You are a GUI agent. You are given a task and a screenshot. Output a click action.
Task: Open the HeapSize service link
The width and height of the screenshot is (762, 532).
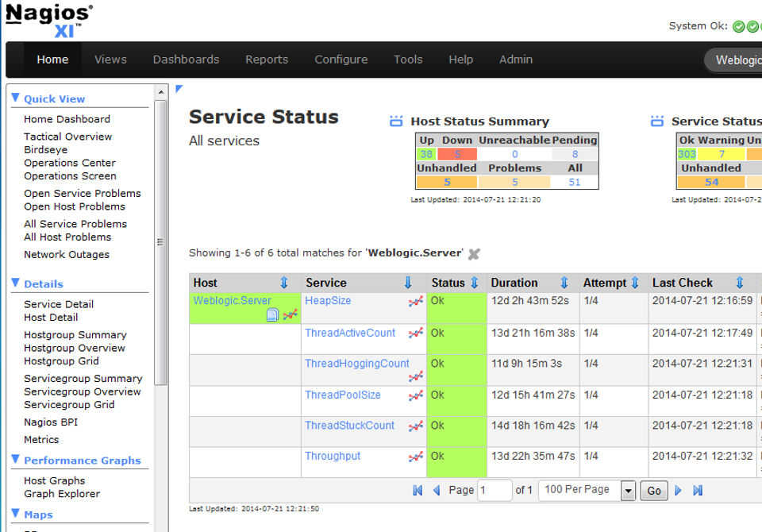[x=328, y=300]
